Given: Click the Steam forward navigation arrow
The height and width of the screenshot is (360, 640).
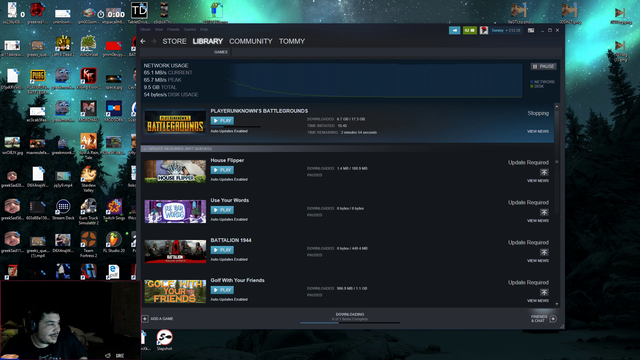Looking at the screenshot, I should (x=154, y=41).
